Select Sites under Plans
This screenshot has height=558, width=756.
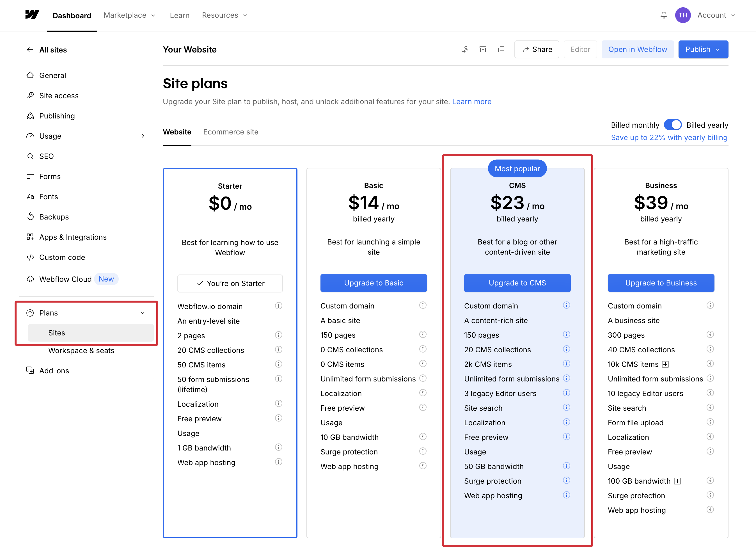[90, 333]
